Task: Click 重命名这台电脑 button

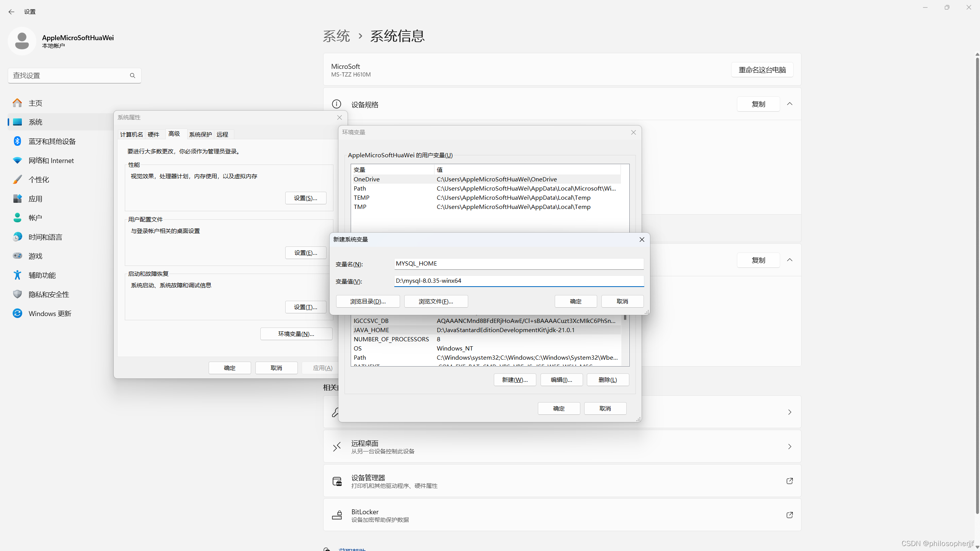Action: coord(762,70)
